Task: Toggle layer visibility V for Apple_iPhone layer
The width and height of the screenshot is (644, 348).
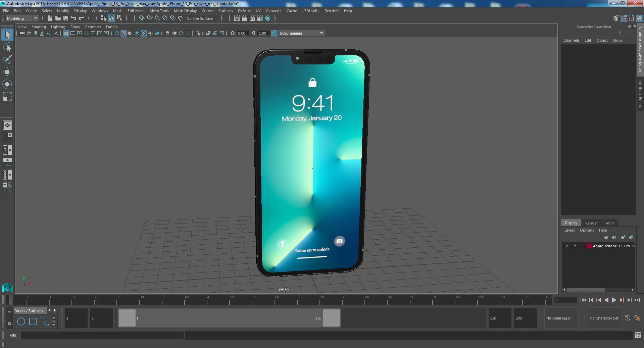Action: [x=567, y=246]
